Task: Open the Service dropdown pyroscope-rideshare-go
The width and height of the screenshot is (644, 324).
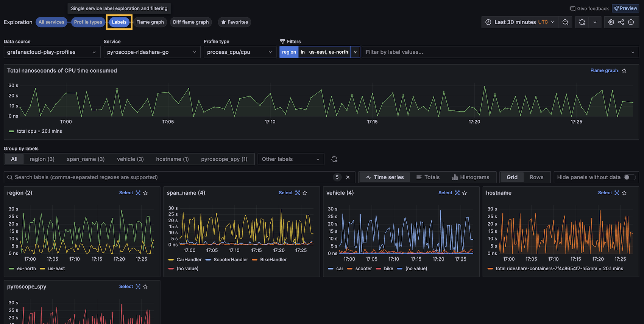Action: [x=152, y=52]
